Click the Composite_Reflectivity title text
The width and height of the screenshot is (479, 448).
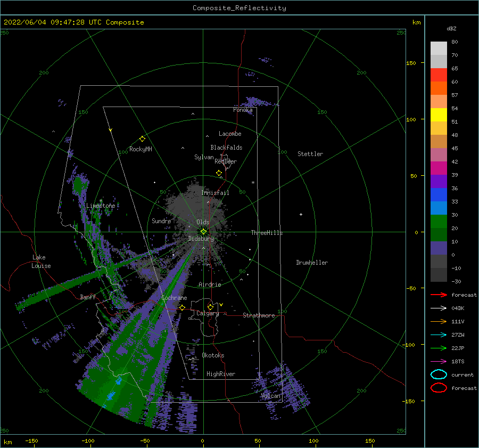pos(240,8)
